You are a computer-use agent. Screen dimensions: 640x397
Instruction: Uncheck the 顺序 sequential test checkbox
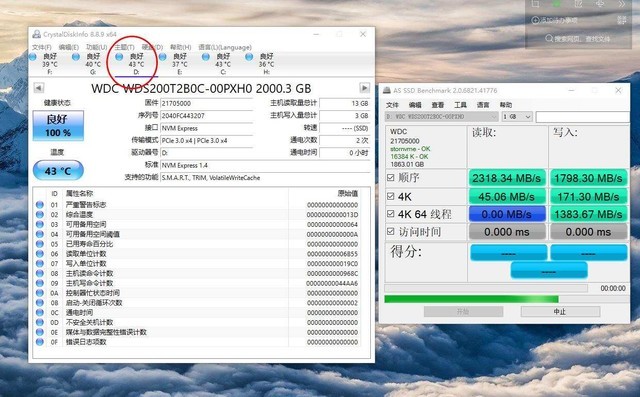pos(391,177)
